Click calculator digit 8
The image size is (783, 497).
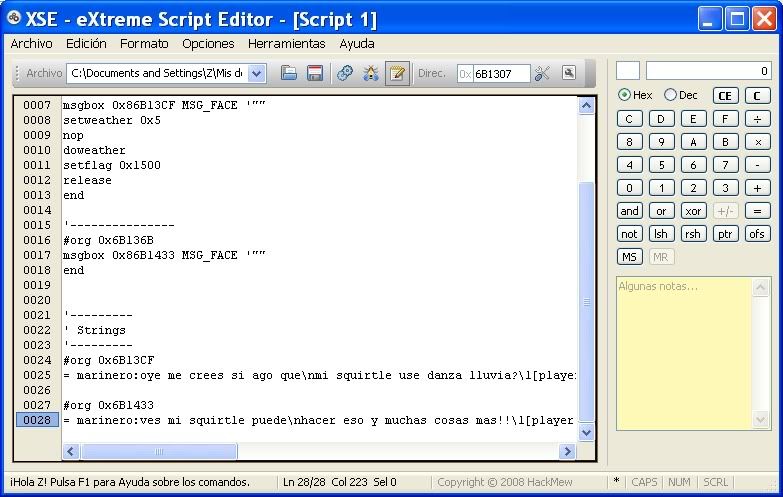pyautogui.click(x=629, y=142)
